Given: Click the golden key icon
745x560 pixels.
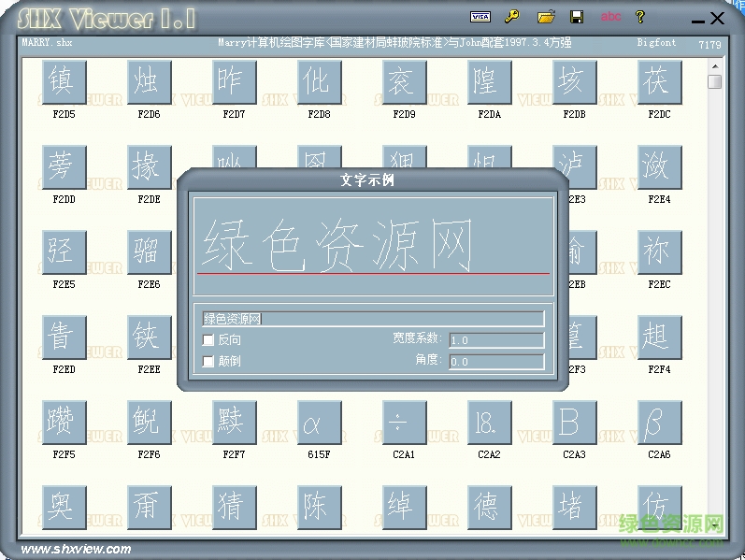Looking at the screenshot, I should pyautogui.click(x=512, y=17).
